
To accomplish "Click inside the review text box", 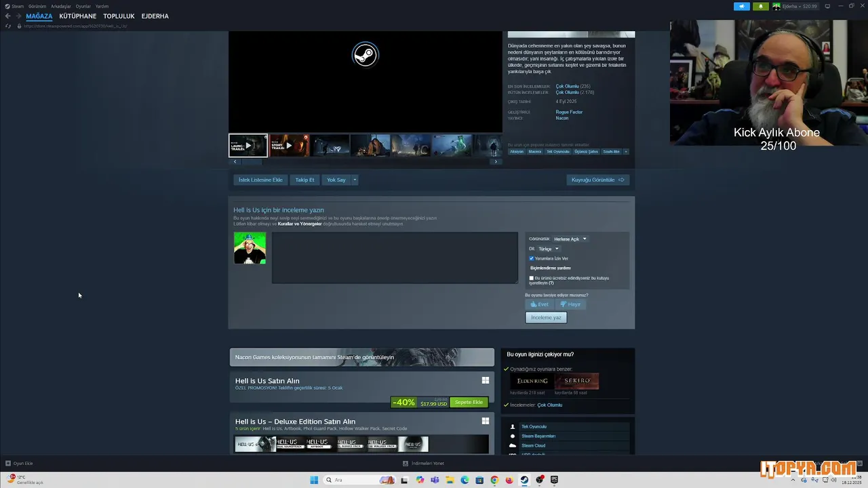I will (x=395, y=258).
